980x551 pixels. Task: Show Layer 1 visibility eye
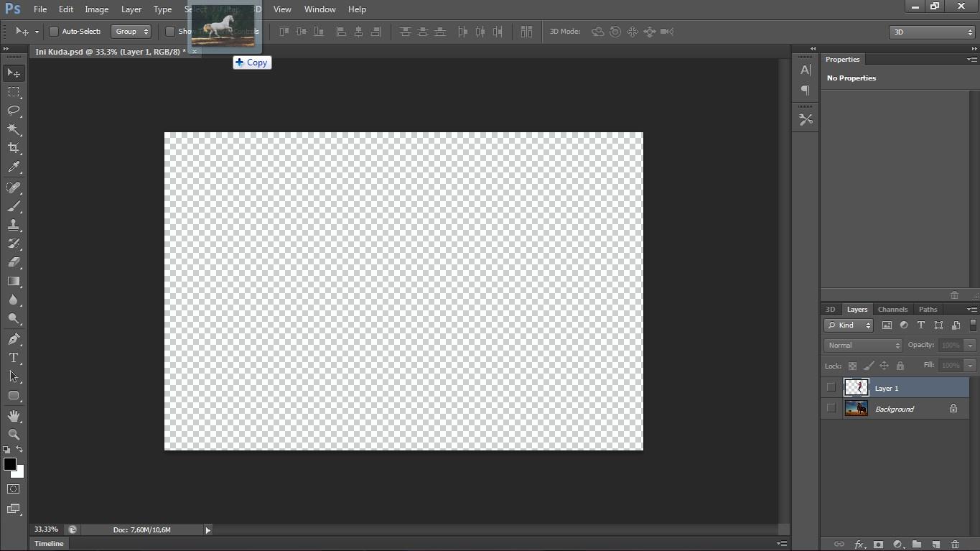[831, 388]
